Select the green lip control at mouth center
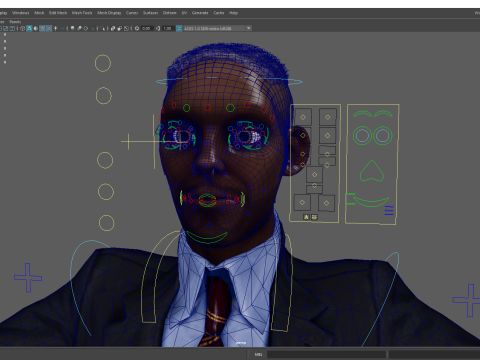 tap(207, 200)
